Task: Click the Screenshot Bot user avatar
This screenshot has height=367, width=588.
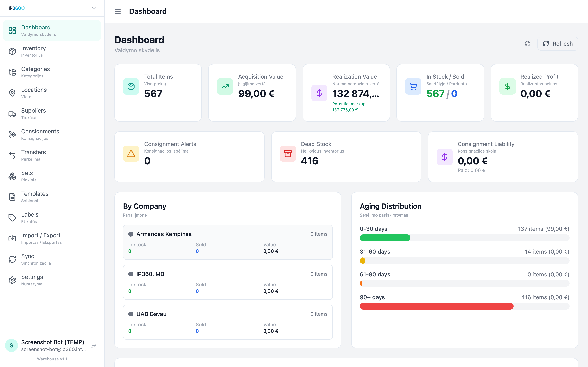Action: click(x=11, y=345)
